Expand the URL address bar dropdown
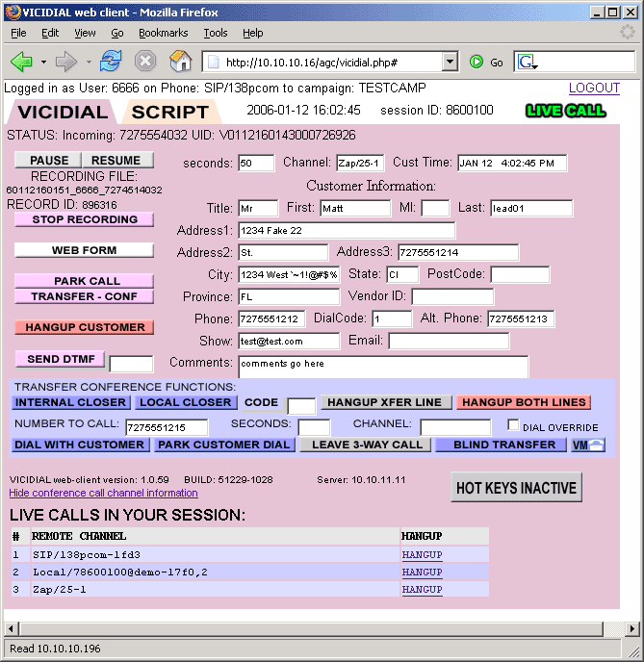This screenshot has width=644, height=662. 450,62
